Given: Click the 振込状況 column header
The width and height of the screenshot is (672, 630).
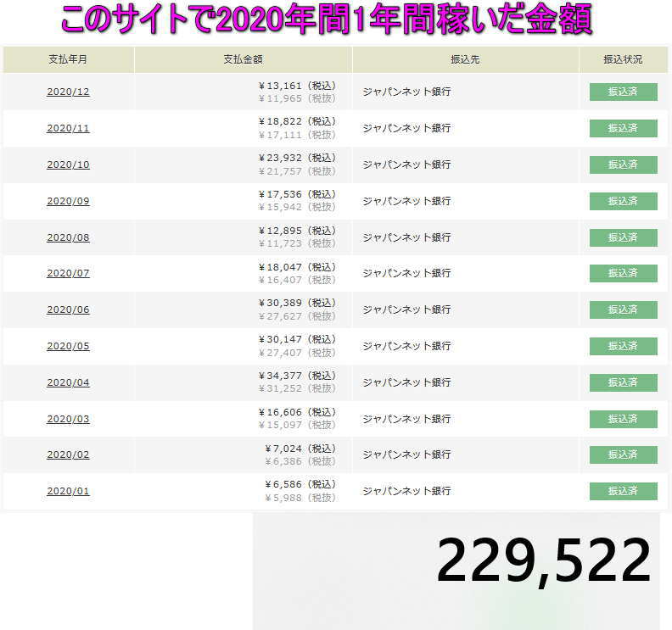Looking at the screenshot, I should pos(623,59).
